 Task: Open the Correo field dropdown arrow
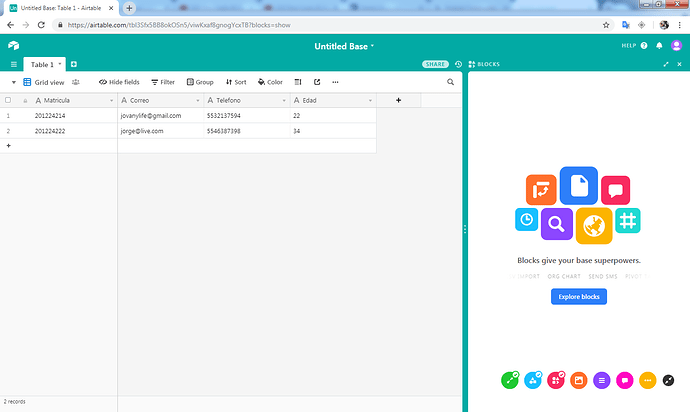click(196, 100)
